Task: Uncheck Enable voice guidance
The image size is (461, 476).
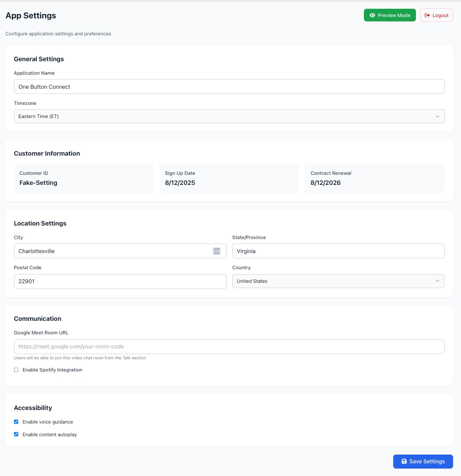Action: click(x=16, y=422)
